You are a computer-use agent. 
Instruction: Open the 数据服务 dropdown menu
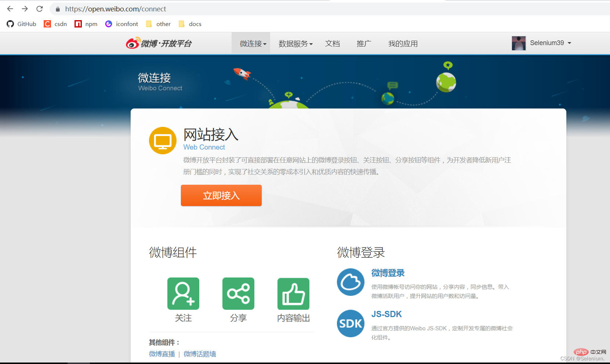(x=295, y=43)
